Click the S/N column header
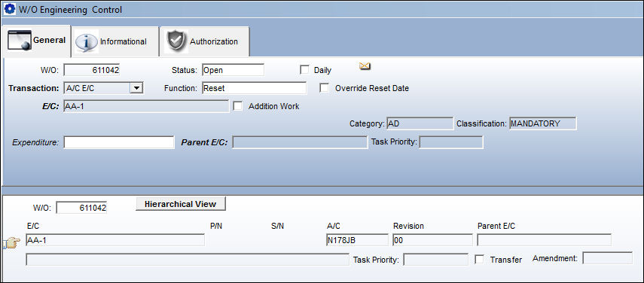The height and width of the screenshot is (283, 644). (278, 226)
